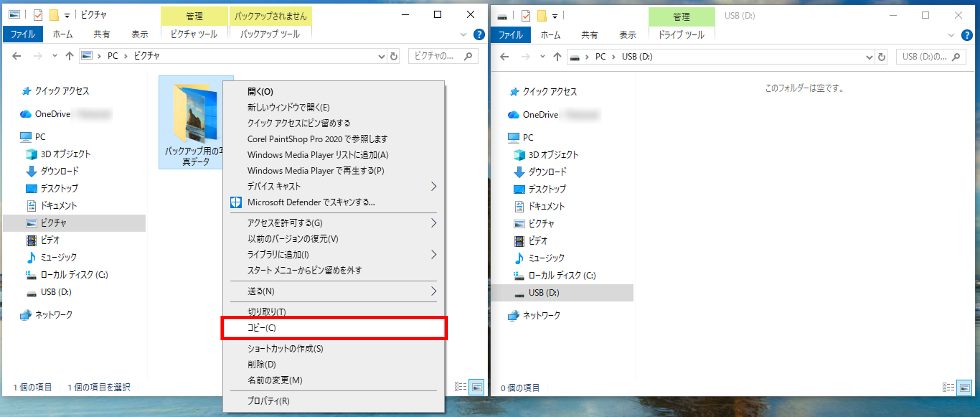Select Properties (プロパティ) in the context menu
Viewport: 980px width, 417px height.
(x=268, y=401)
